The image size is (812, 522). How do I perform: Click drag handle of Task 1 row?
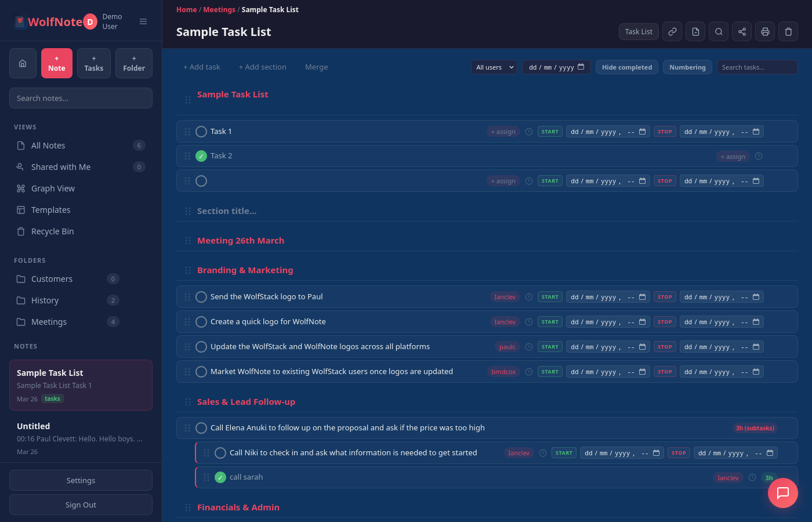tap(187, 132)
